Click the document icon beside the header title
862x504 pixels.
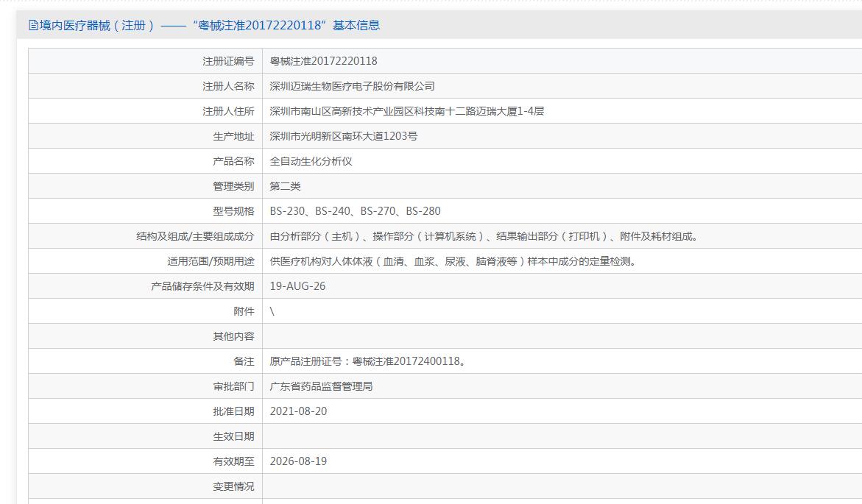click(33, 25)
